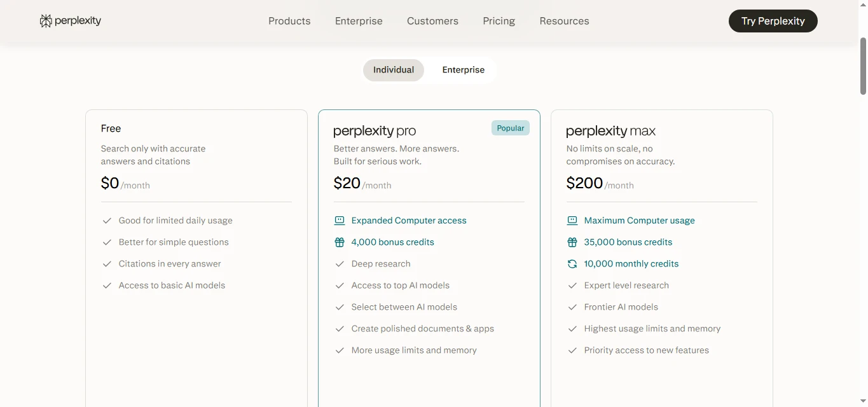Click checkmark next to Create polished documents & apps
Image resolution: width=868 pixels, height=407 pixels.
coord(340,329)
